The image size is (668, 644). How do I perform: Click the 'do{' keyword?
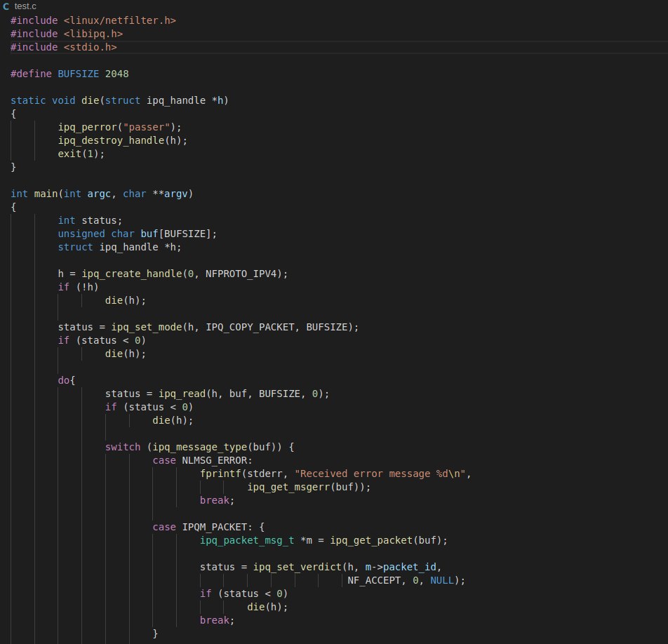pyautogui.click(x=67, y=380)
